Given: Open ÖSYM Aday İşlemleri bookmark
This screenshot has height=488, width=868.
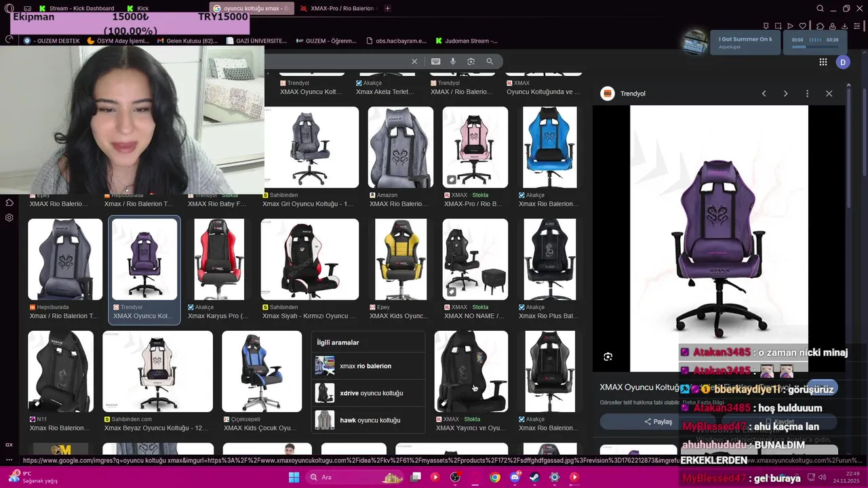Looking at the screenshot, I should click(118, 41).
